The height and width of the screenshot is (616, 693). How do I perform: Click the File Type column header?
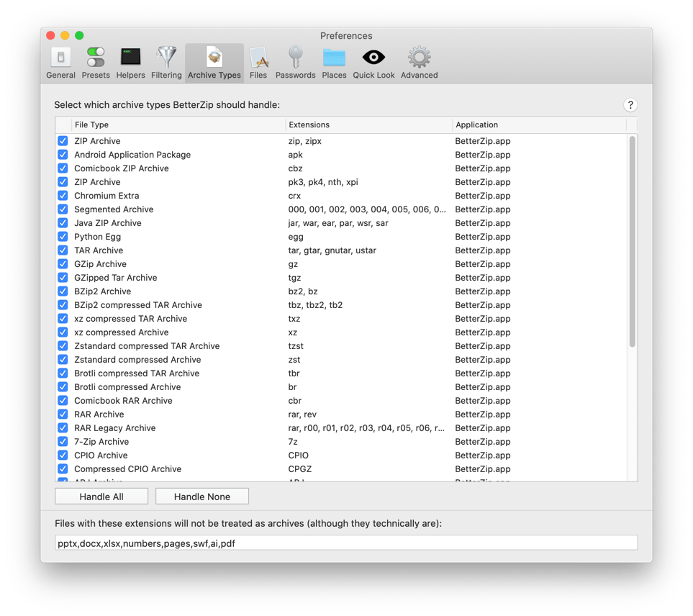tap(178, 124)
